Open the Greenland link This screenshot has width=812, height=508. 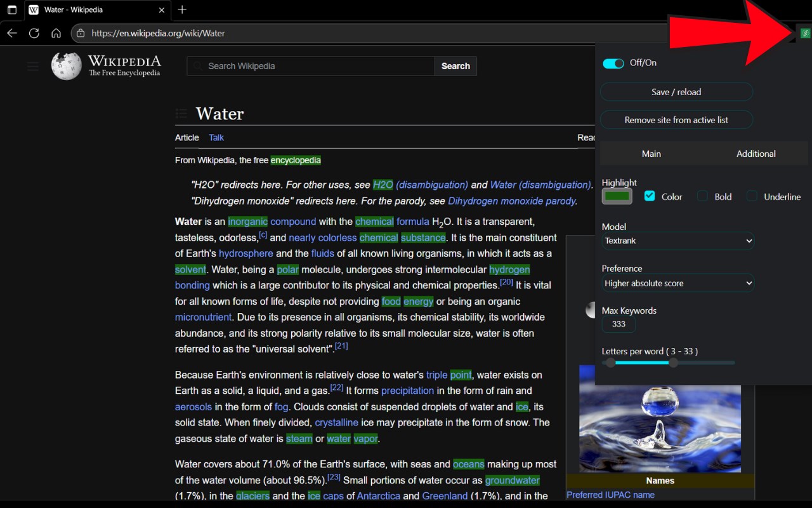tap(445, 496)
